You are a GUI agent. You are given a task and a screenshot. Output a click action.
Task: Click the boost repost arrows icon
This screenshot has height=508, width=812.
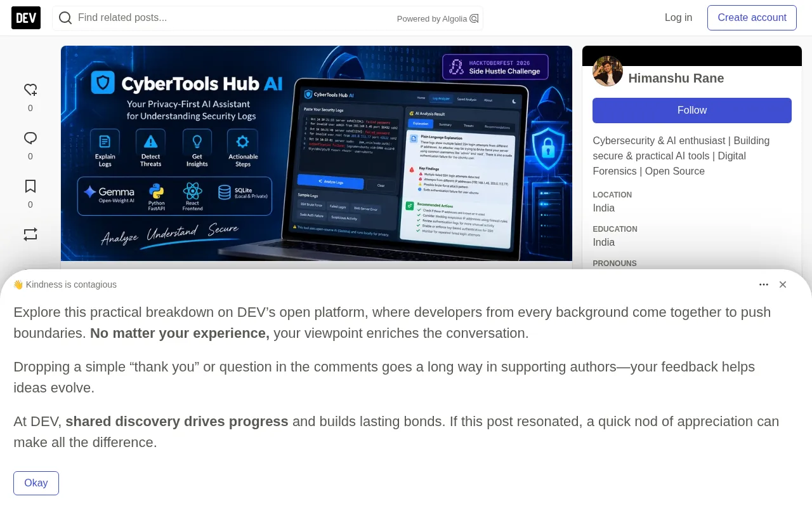coord(30,234)
